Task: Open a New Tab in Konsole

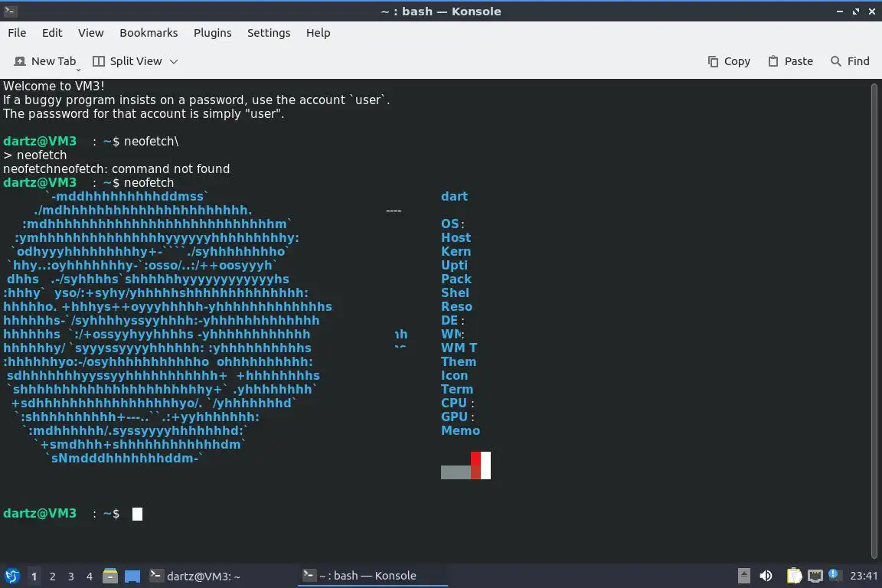Action: coord(45,60)
